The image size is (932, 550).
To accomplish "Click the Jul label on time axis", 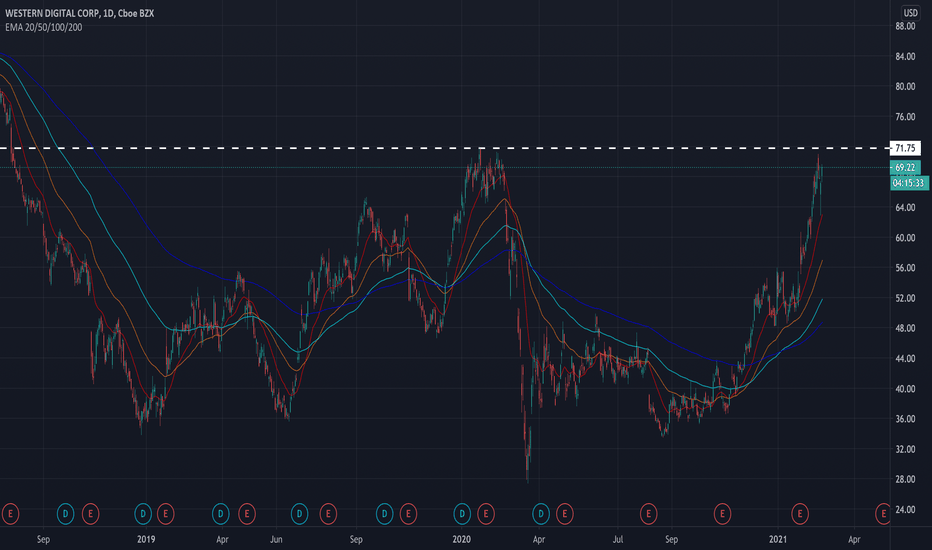I will (618, 539).
